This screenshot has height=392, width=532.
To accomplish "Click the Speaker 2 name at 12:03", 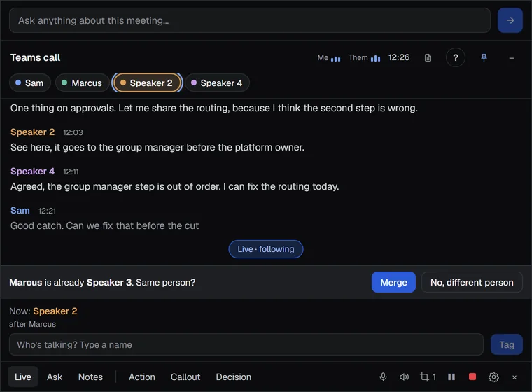I will 33,132.
